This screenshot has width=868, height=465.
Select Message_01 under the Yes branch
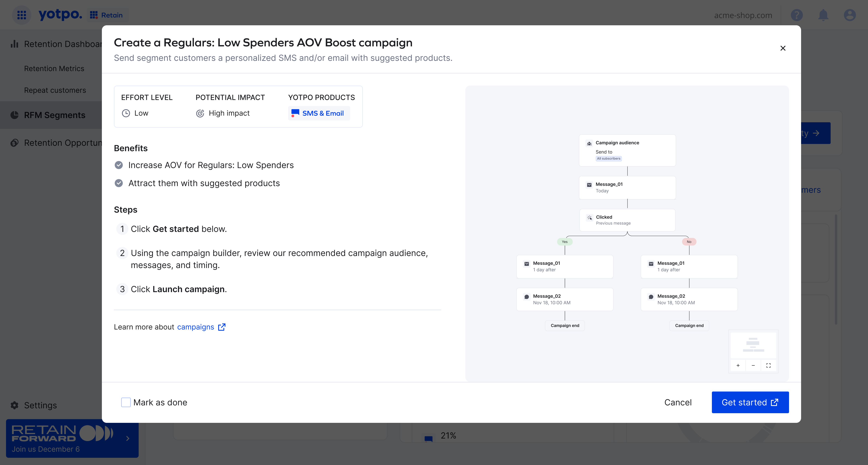(565, 266)
